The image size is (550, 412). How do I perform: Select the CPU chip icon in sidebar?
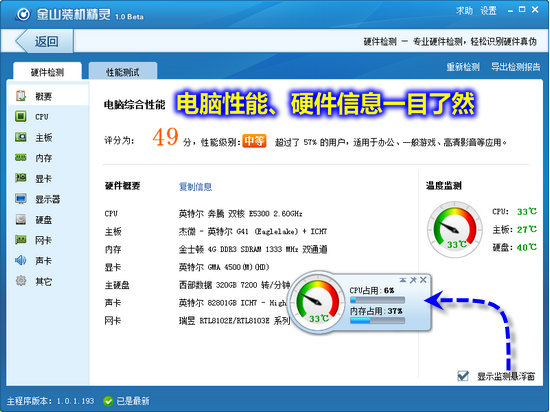pos(21,116)
